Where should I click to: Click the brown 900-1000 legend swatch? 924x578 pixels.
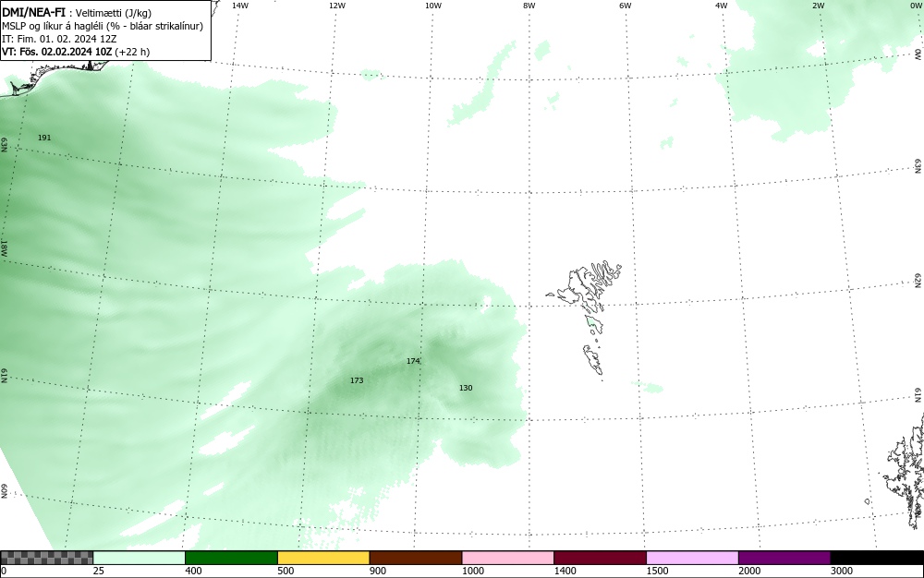coord(416,558)
